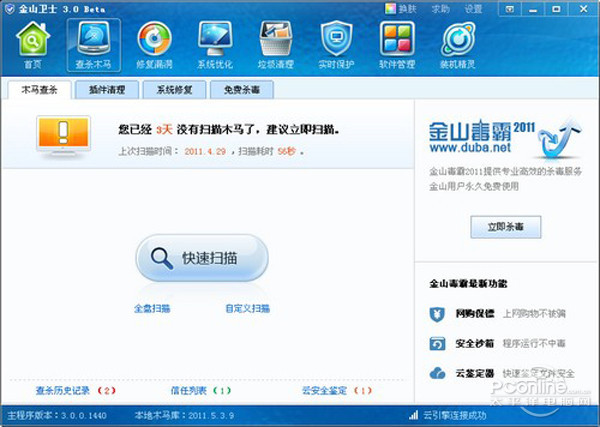
Task: Click the 网购保镖 feature label
Action: pos(475,314)
